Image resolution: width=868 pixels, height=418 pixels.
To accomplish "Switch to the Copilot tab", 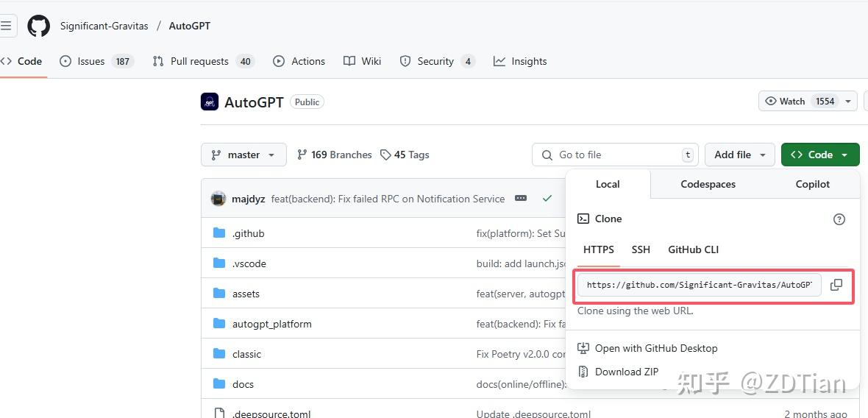I will [812, 184].
